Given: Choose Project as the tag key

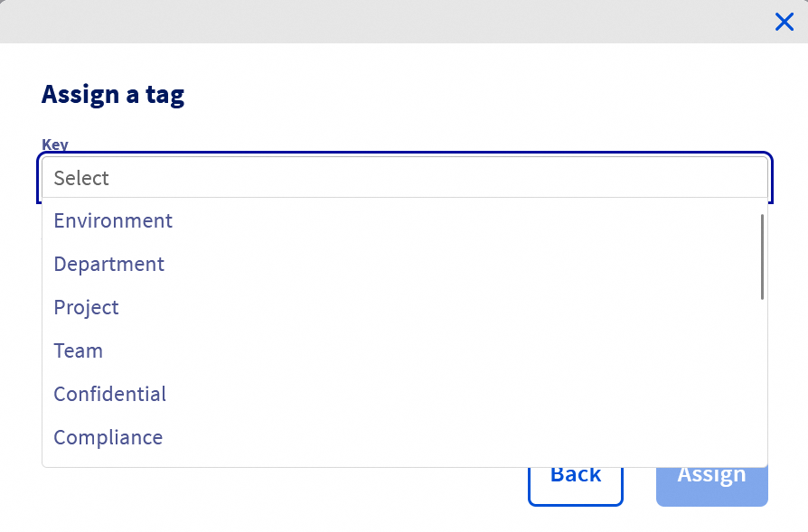Looking at the screenshot, I should 86,307.
